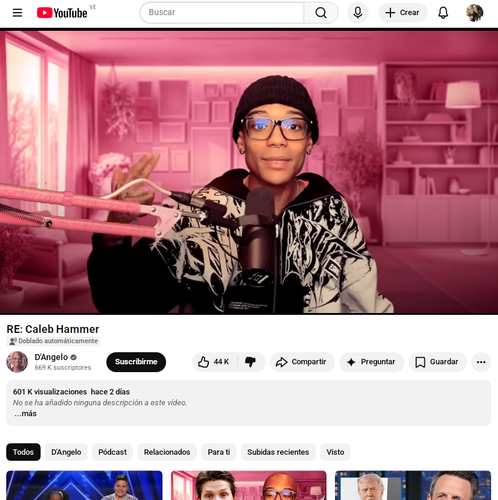The width and height of the screenshot is (498, 500).
Task: Go to YouTube home via logo
Action: pos(62,13)
